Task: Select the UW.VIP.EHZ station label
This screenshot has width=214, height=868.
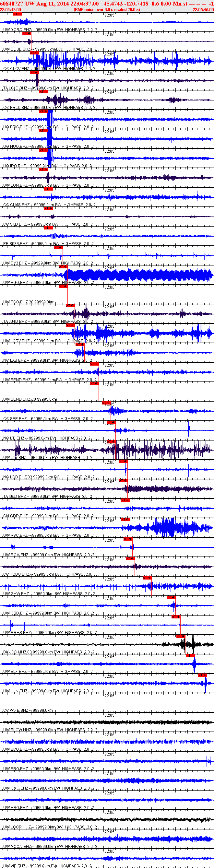Action: tap(47, 866)
